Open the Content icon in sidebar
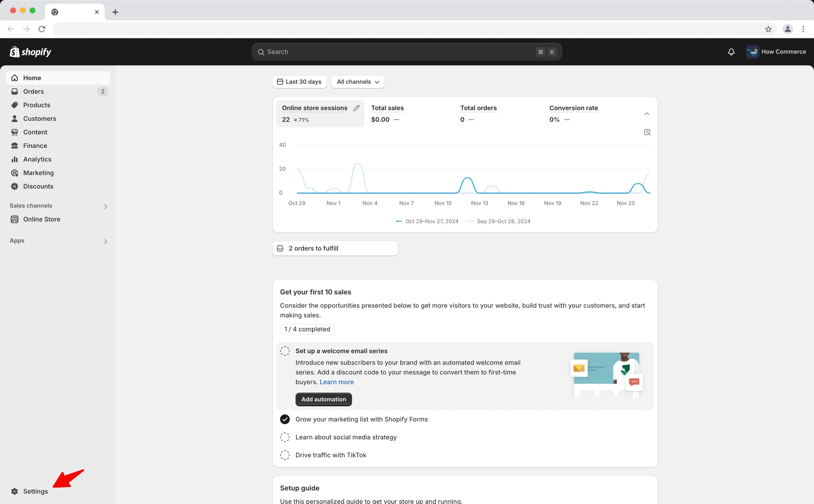The width and height of the screenshot is (814, 504). [x=15, y=132]
